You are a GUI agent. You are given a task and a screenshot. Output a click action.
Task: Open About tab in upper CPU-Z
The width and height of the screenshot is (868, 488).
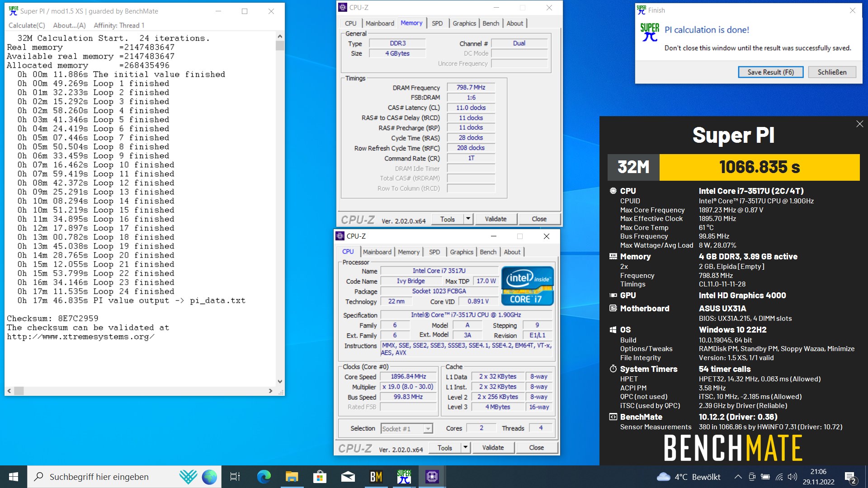[x=515, y=23]
